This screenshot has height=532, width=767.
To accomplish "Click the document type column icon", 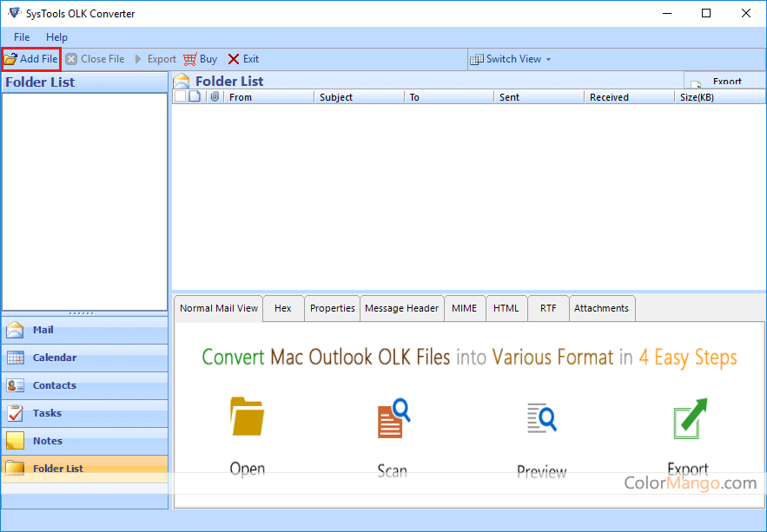I will [195, 96].
